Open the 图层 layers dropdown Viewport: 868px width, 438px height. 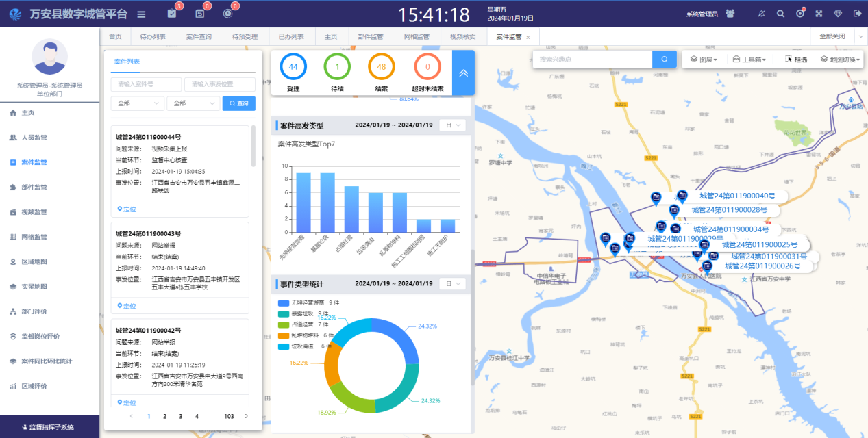click(x=704, y=60)
